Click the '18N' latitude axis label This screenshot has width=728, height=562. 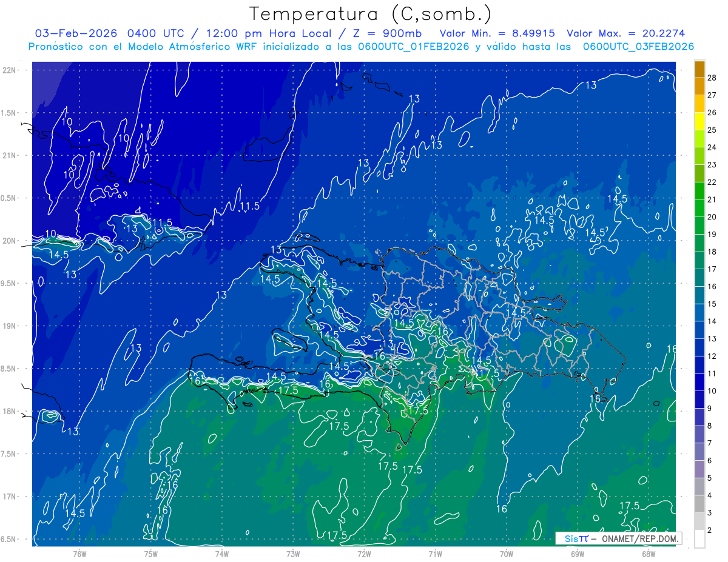(x=8, y=412)
